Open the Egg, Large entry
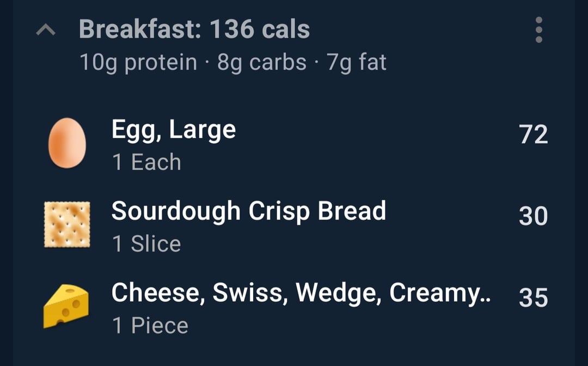Screen dimensions: 588x366 tap(173, 130)
